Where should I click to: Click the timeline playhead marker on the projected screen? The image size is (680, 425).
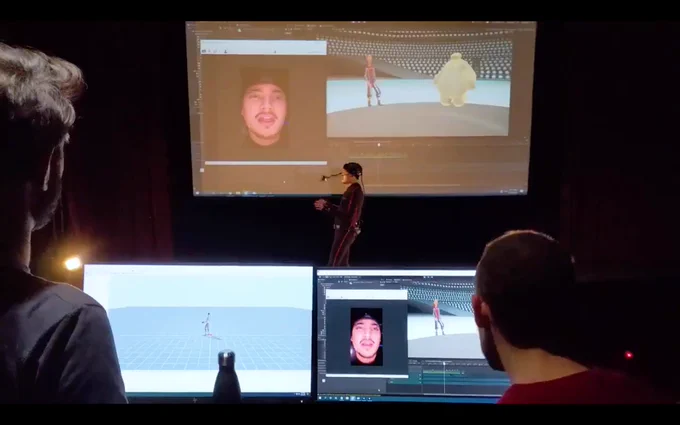[379, 145]
